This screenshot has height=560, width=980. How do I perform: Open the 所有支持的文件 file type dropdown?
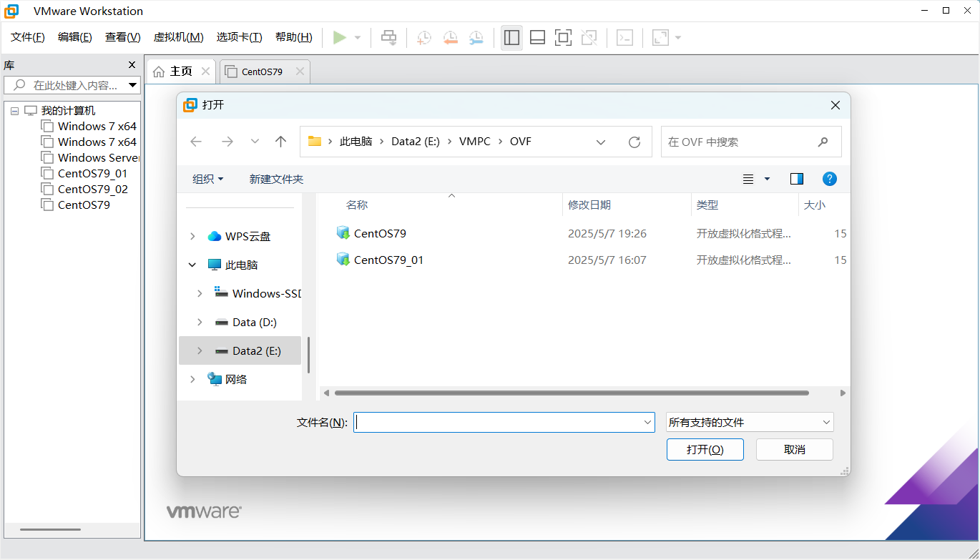pos(750,422)
